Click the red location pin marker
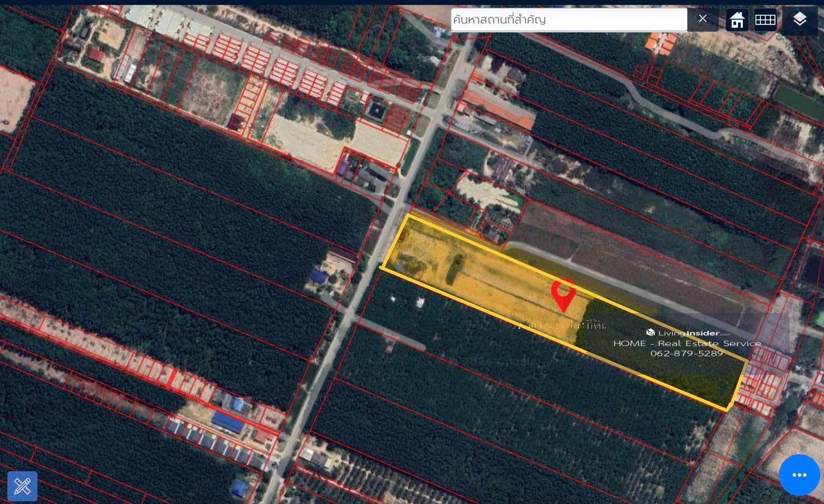 click(563, 294)
